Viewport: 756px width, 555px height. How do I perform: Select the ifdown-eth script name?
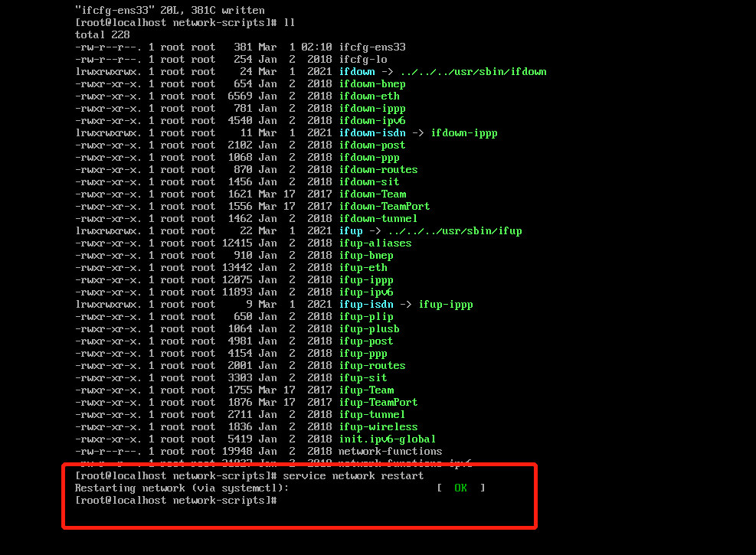369,96
